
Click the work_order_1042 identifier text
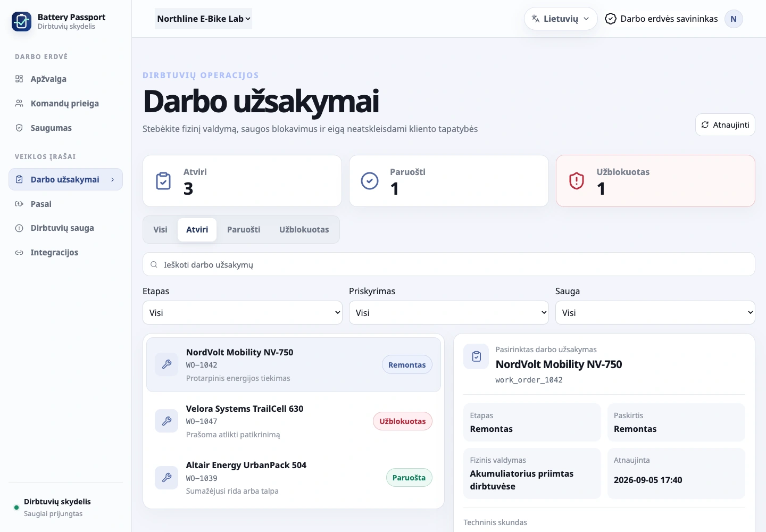(529, 380)
